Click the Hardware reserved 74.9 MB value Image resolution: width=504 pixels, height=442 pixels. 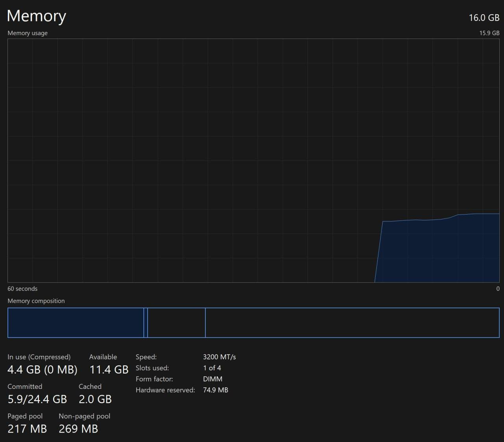click(215, 390)
